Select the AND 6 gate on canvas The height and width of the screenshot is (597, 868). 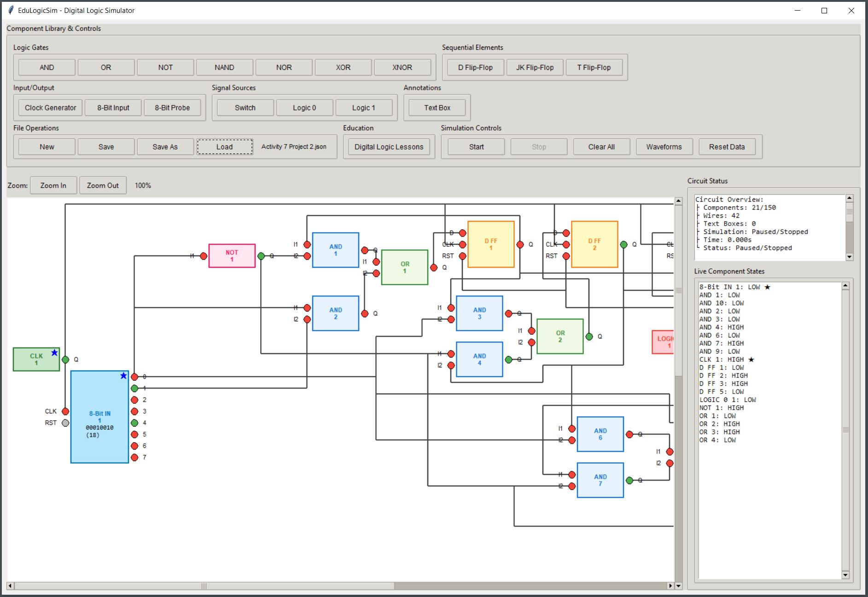[600, 434]
